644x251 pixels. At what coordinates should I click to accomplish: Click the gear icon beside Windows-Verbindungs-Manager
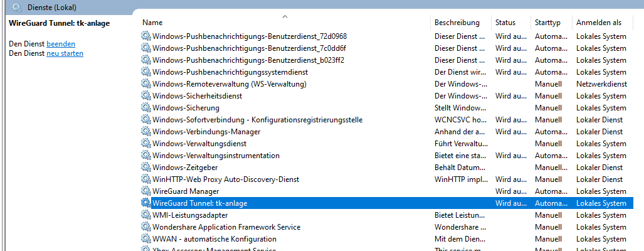pyautogui.click(x=146, y=132)
